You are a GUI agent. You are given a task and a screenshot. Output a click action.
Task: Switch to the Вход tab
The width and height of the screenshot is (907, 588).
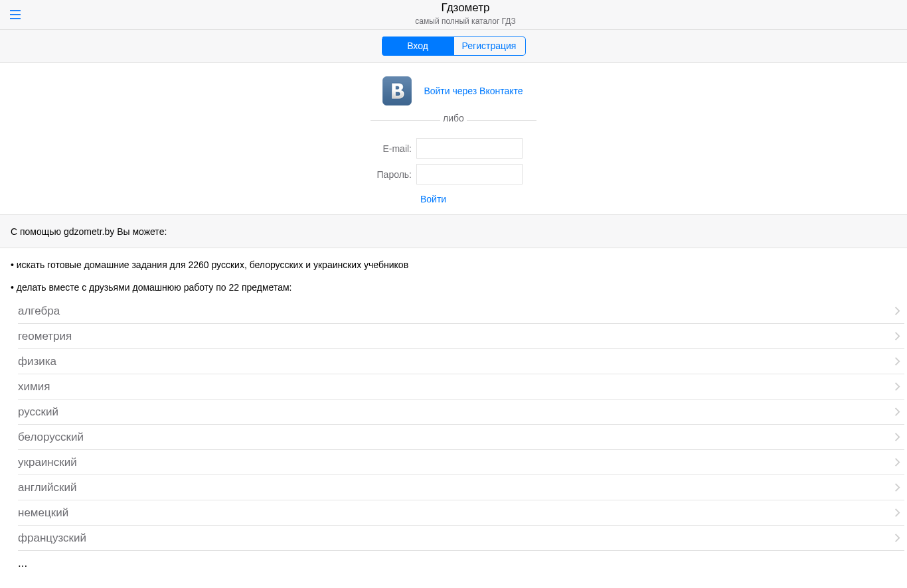pyautogui.click(x=418, y=46)
